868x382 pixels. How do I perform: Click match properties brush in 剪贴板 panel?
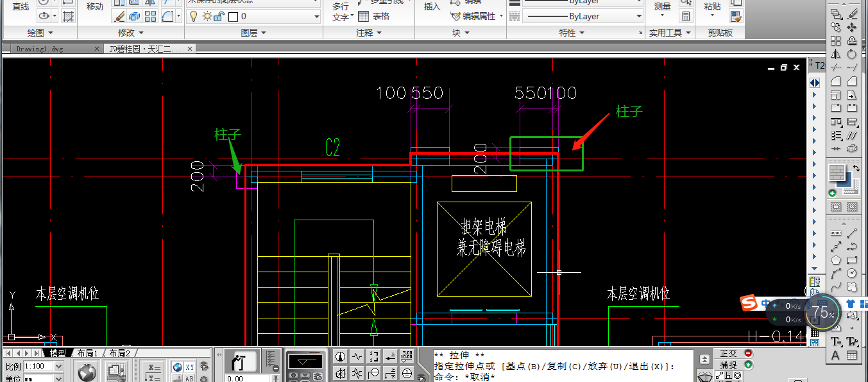click(736, 17)
